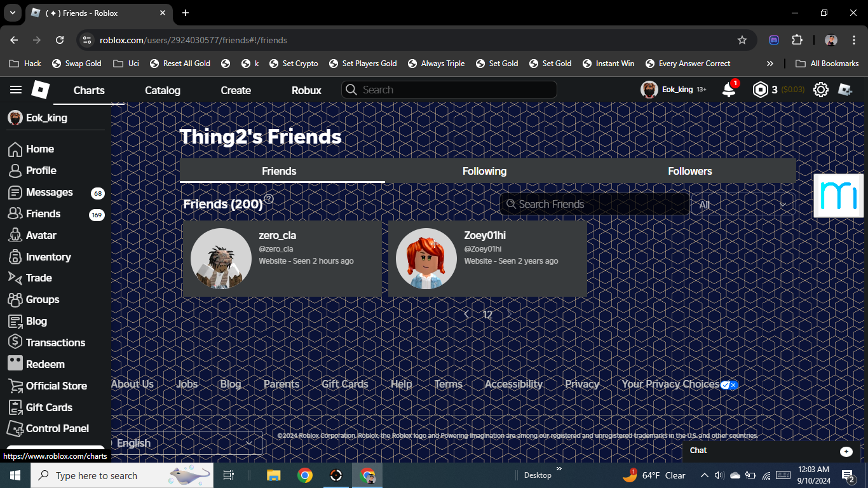Switch to the Followers tab

pyautogui.click(x=690, y=171)
